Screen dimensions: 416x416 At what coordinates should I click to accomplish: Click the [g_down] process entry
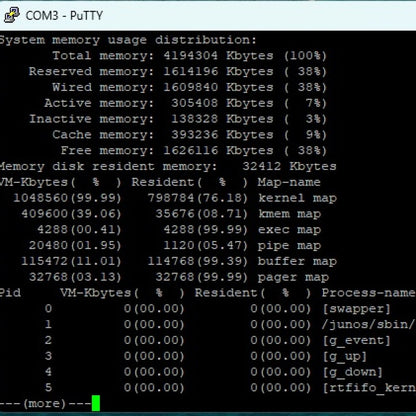352,372
